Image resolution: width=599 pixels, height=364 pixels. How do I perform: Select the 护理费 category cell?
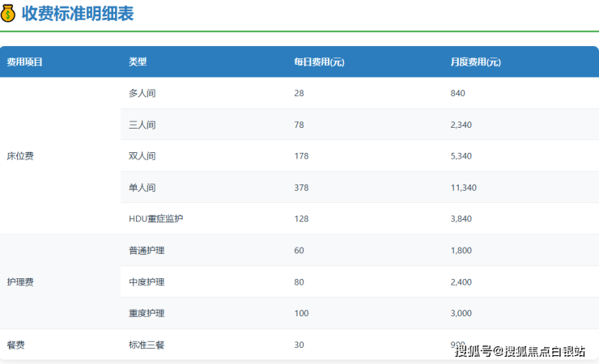click(x=20, y=282)
